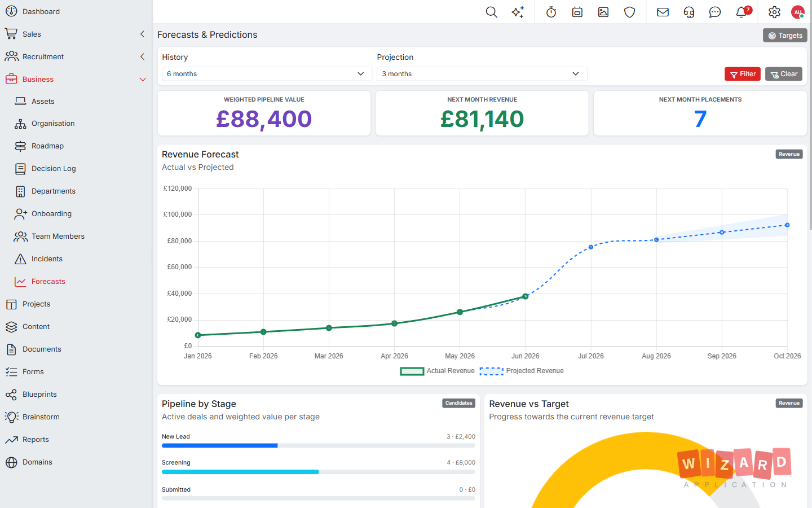Screen dimensions: 812x508
Task: Expand the Recruitment menu chevron
Action: [142, 57]
